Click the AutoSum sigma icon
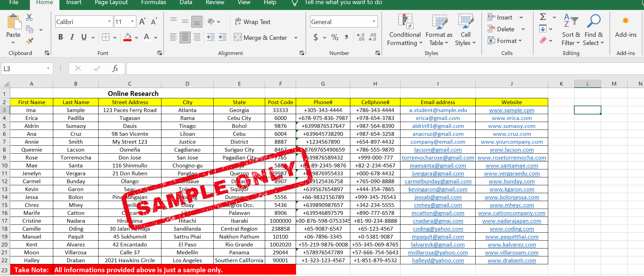The height and width of the screenshot is (276, 644). 543,17
